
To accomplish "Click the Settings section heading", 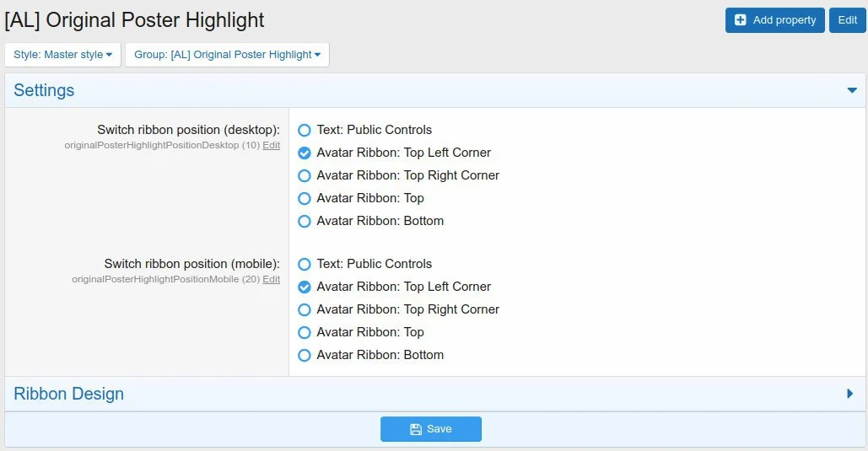I will 44,91.
